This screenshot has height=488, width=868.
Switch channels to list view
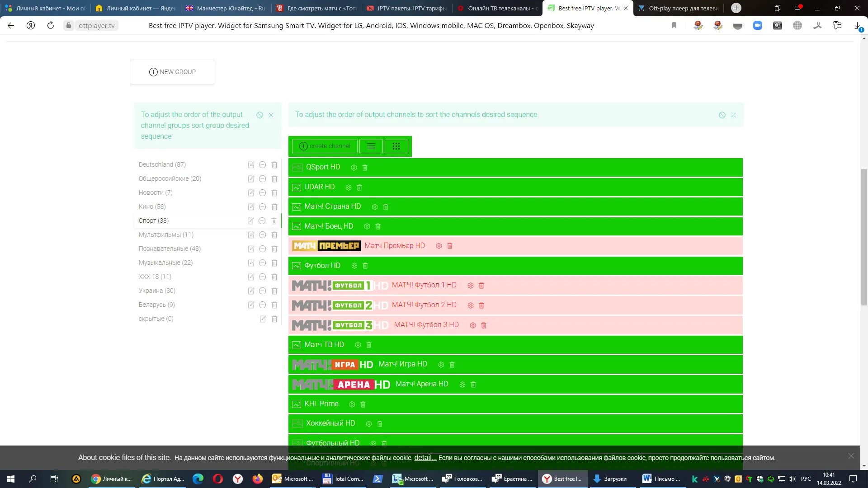coord(371,146)
